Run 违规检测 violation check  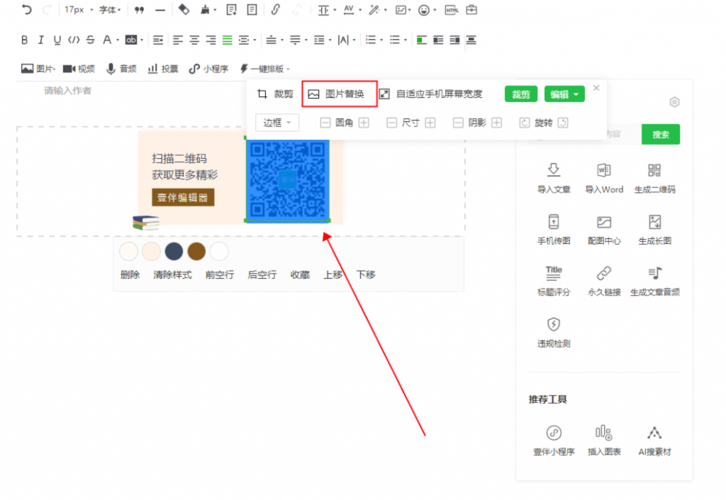[x=554, y=332]
